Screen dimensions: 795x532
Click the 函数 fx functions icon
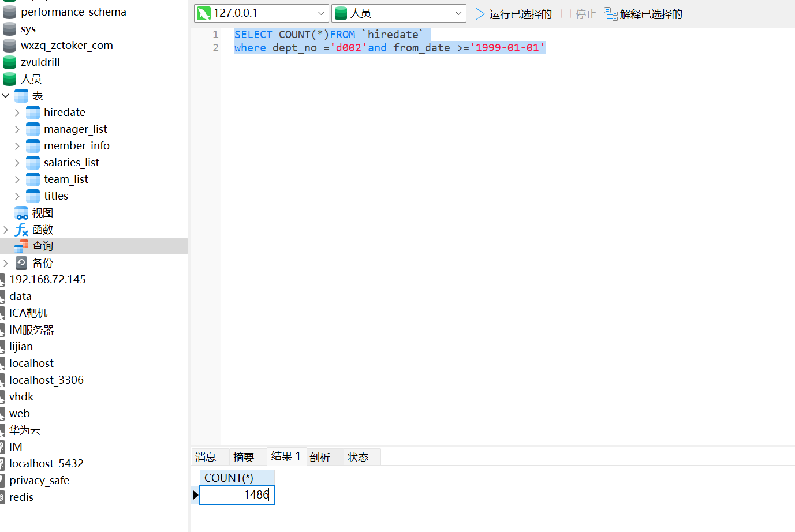tap(21, 230)
